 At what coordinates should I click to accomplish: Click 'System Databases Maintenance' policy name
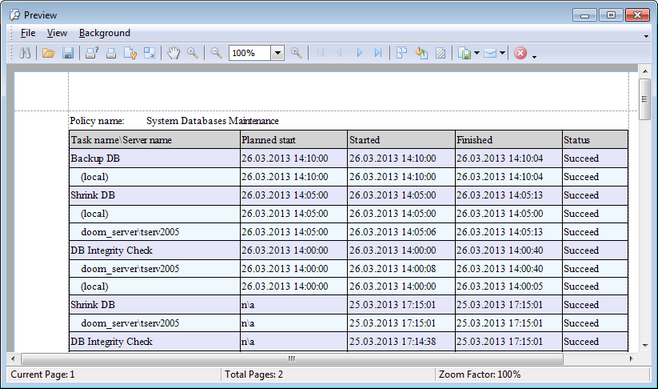pyautogui.click(x=212, y=121)
